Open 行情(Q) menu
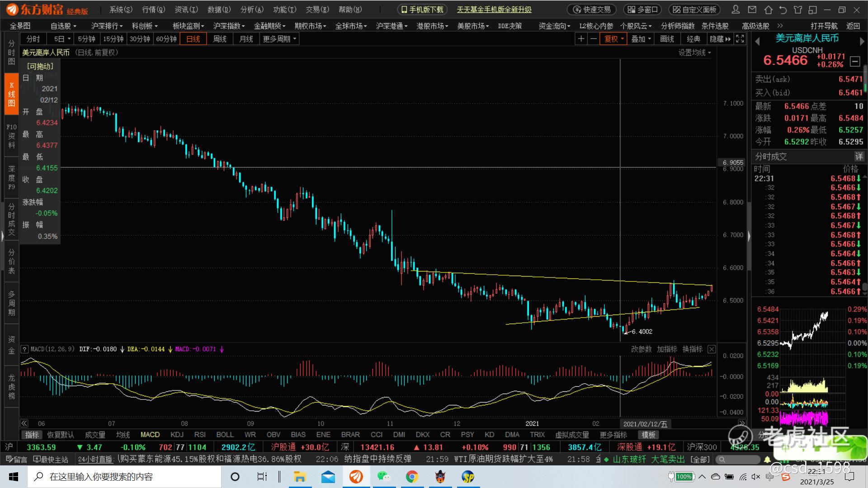 [154, 9]
